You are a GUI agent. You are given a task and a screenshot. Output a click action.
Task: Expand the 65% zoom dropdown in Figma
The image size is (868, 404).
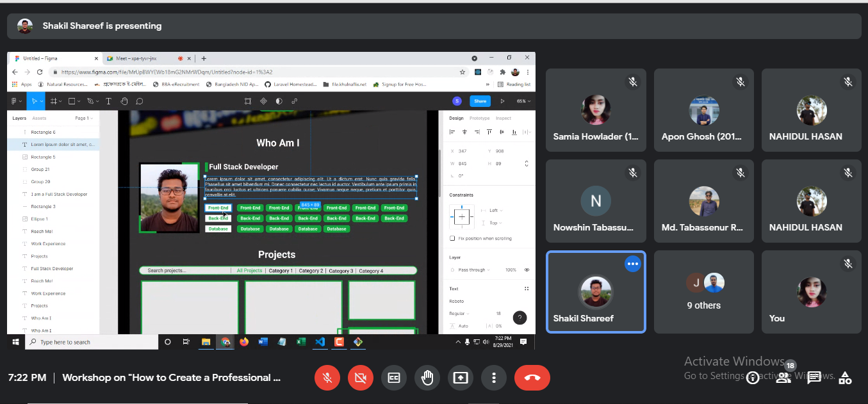(x=523, y=101)
